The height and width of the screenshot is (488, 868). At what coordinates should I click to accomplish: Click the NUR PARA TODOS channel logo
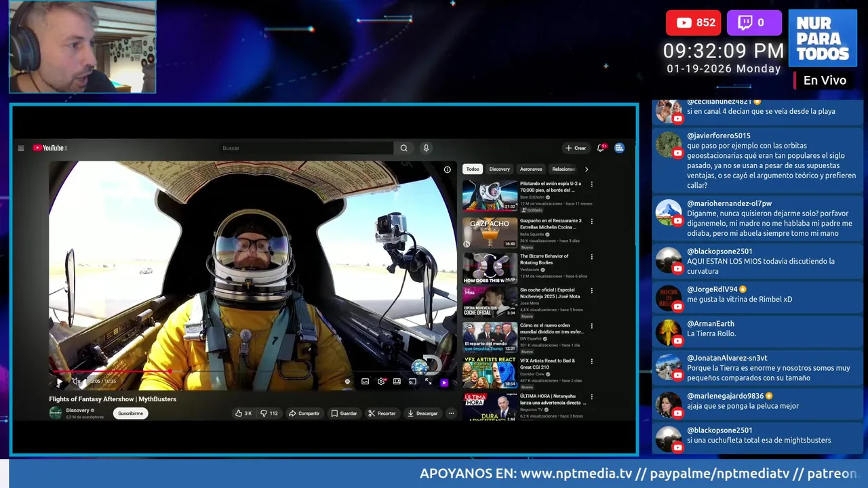coord(823,38)
